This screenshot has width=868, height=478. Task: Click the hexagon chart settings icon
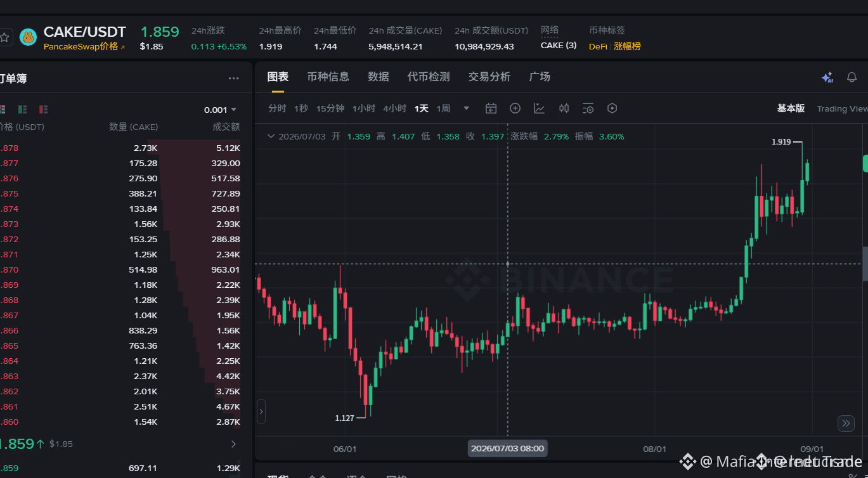(x=612, y=108)
